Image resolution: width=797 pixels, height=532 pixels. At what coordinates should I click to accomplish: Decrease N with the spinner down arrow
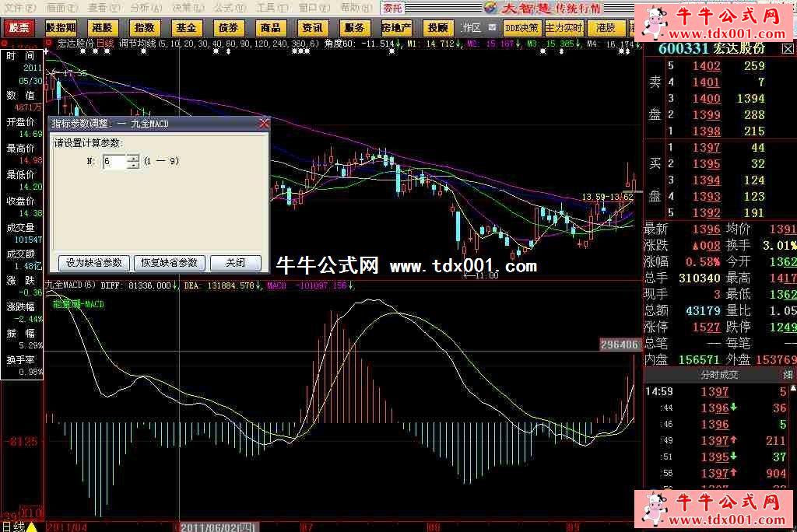point(133,165)
